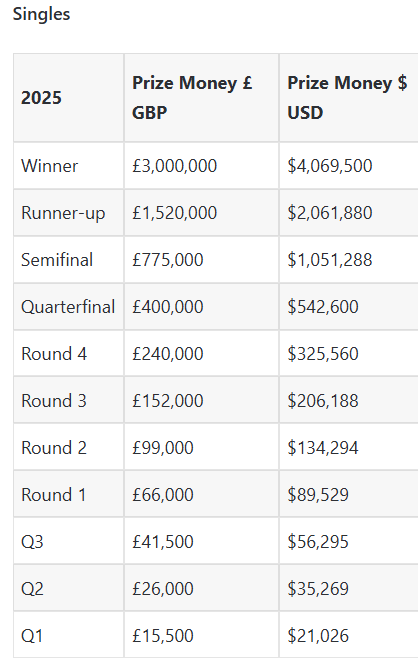The height and width of the screenshot is (663, 418).
Task: Select the Winner row label
Action: (49, 166)
